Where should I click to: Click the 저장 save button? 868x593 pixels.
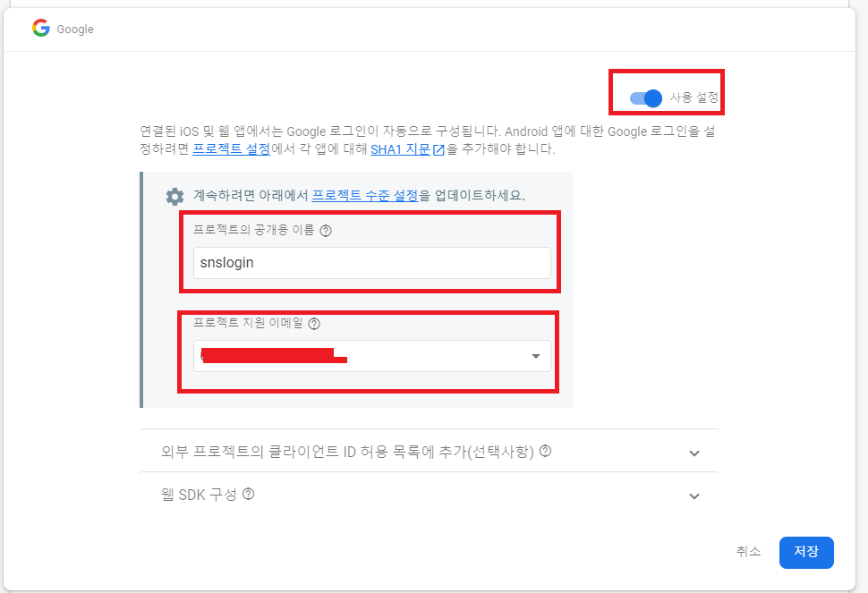tap(806, 552)
